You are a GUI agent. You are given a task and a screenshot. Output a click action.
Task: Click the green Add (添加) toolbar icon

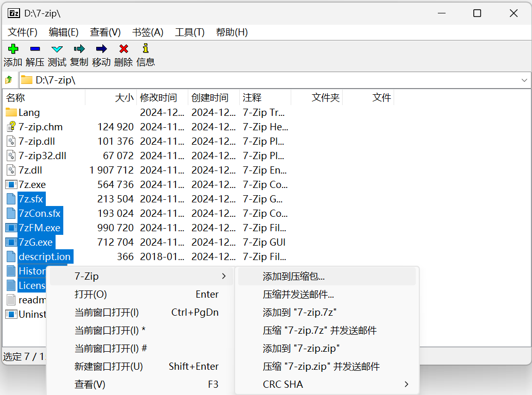[13, 49]
